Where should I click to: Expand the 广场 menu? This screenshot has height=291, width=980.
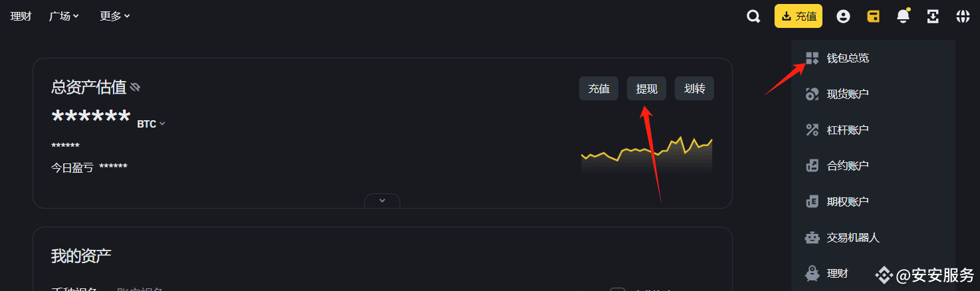point(64,16)
